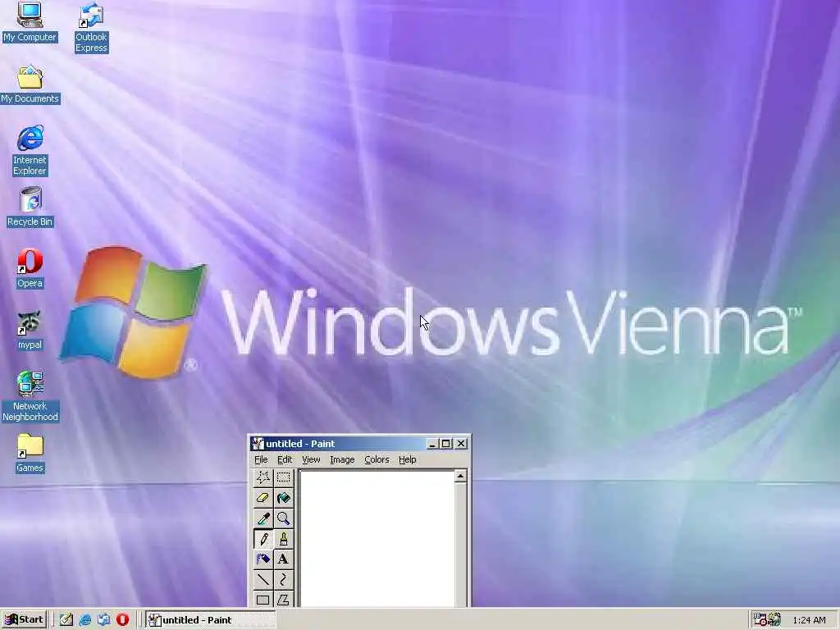This screenshot has width=840, height=630.
Task: Select the straight Line tool
Action: 262,580
